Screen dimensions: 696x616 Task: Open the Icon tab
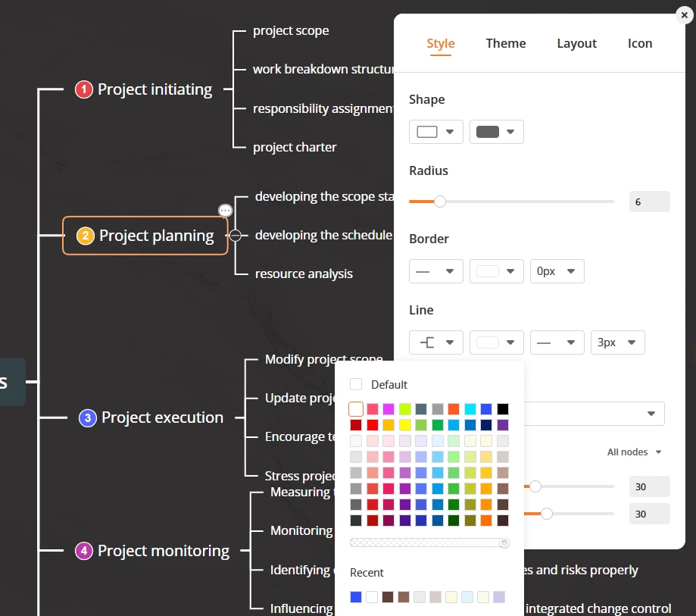[640, 43]
